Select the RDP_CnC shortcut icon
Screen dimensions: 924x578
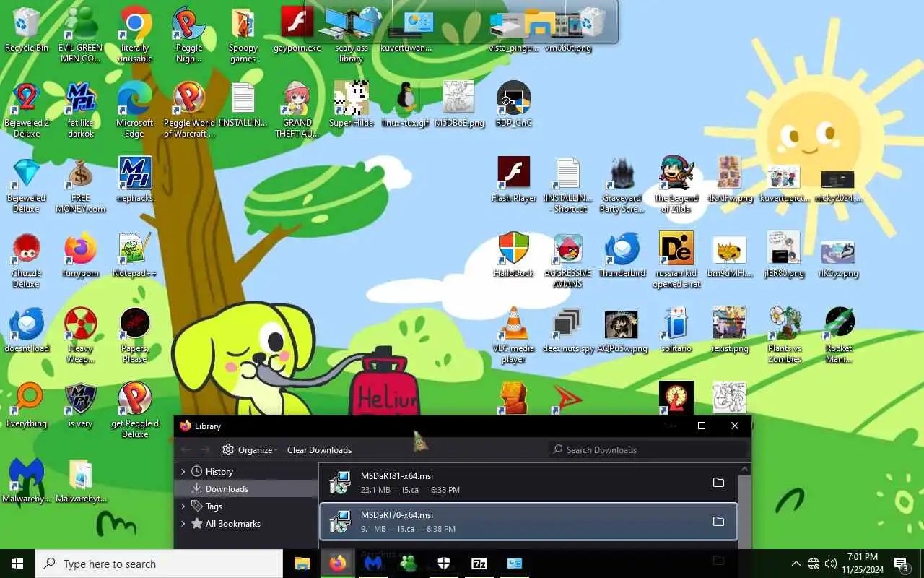pyautogui.click(x=514, y=104)
